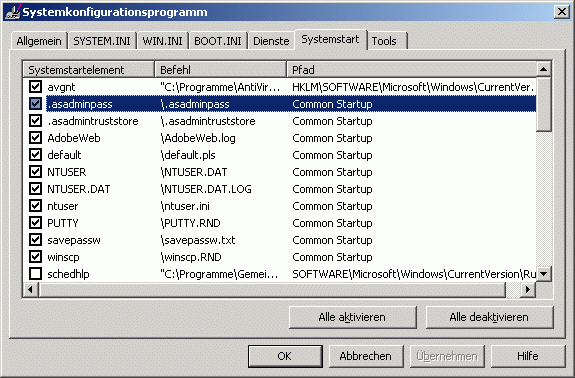Click the \NTUSER.DAT.LOG command cell
This screenshot has width=575, height=378.
pos(206,189)
